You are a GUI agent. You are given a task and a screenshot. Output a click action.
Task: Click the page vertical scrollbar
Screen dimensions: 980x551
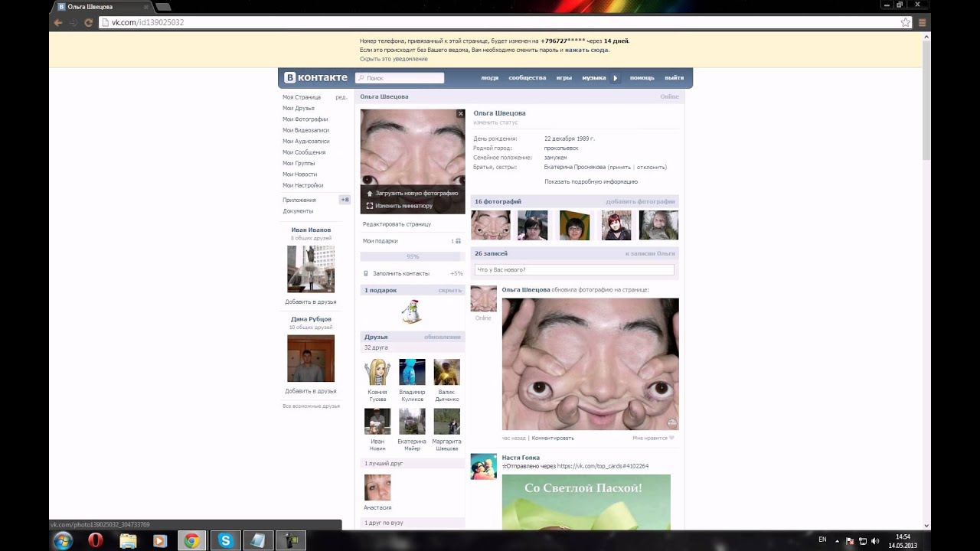pyautogui.click(x=927, y=99)
